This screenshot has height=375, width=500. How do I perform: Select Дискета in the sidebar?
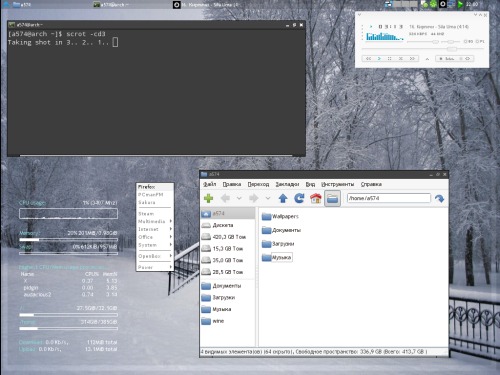tap(228, 225)
